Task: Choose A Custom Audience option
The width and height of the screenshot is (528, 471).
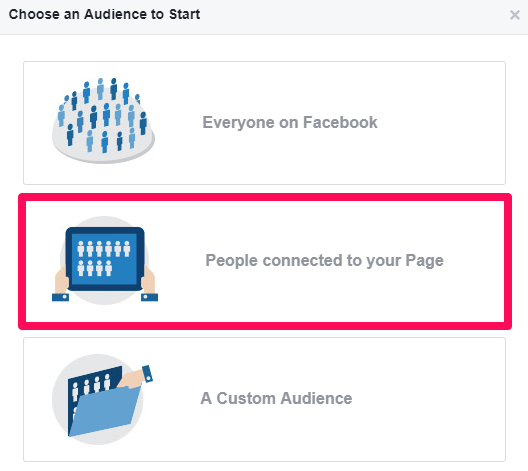Action: coord(264,399)
